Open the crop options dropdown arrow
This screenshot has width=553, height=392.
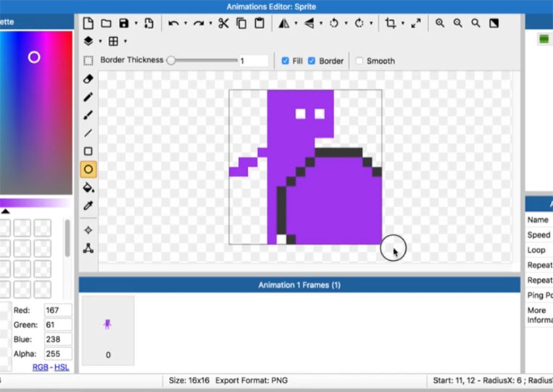coord(403,23)
